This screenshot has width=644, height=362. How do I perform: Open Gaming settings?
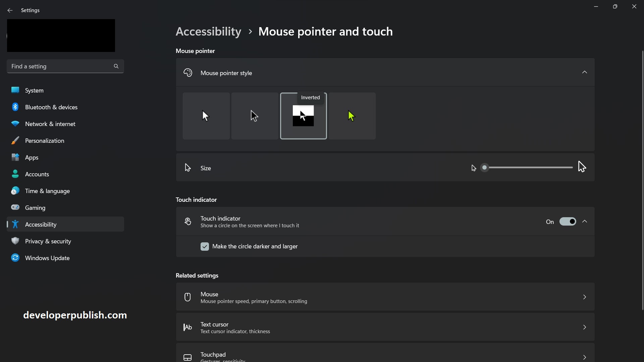tap(35, 207)
